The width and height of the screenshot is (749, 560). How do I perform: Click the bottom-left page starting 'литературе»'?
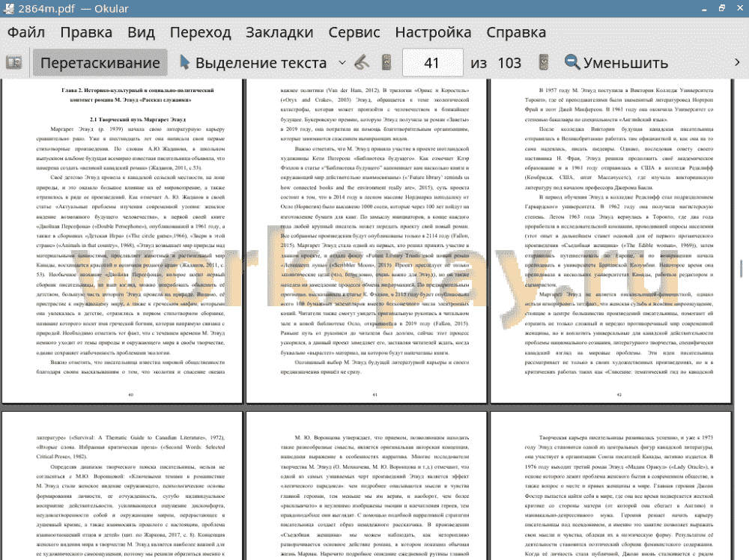point(122,486)
